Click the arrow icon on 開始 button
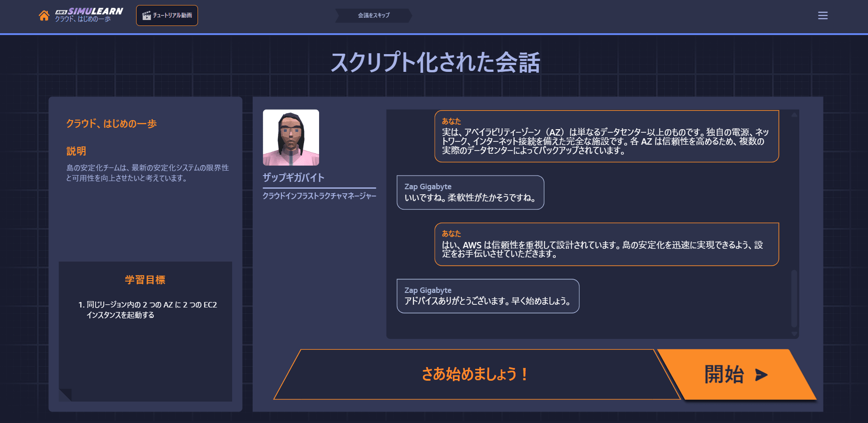868x423 pixels. coord(761,375)
